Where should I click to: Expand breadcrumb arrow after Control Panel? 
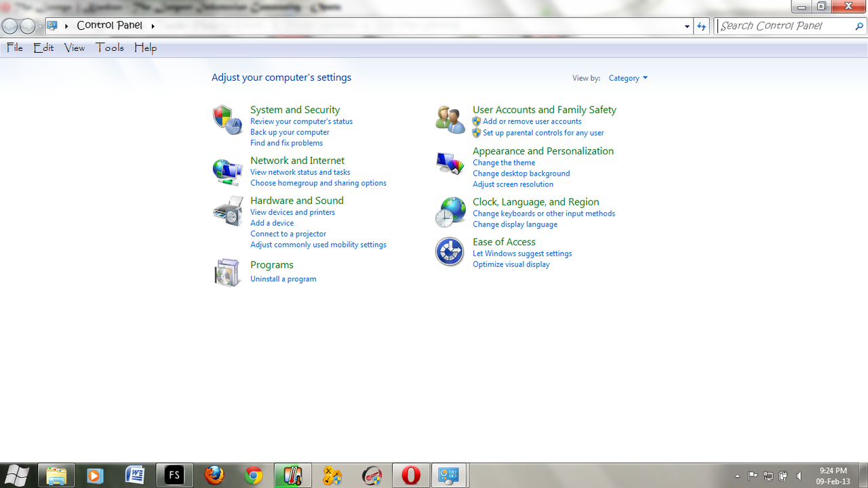tap(153, 26)
